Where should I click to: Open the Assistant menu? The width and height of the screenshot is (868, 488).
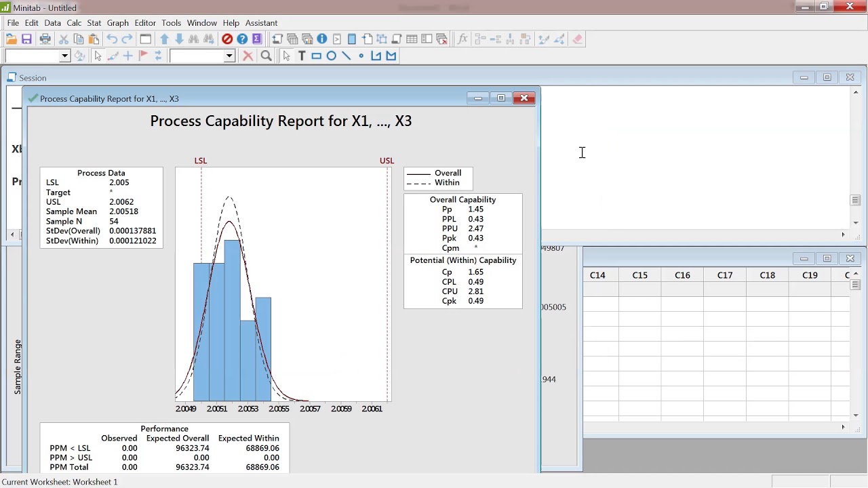coord(261,23)
